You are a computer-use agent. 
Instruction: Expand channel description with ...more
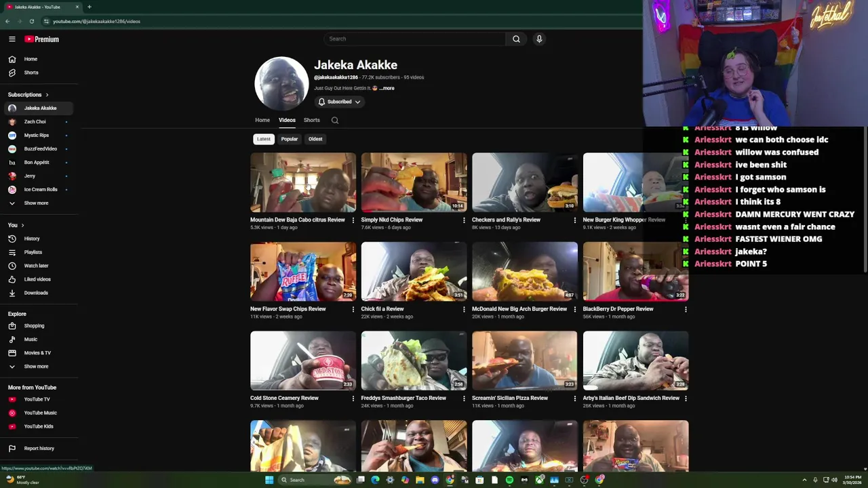pos(387,88)
